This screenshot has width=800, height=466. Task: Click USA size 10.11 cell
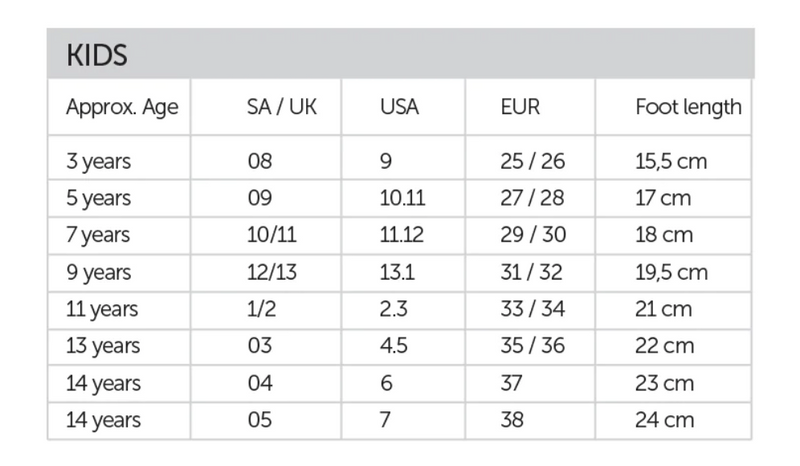(403, 198)
